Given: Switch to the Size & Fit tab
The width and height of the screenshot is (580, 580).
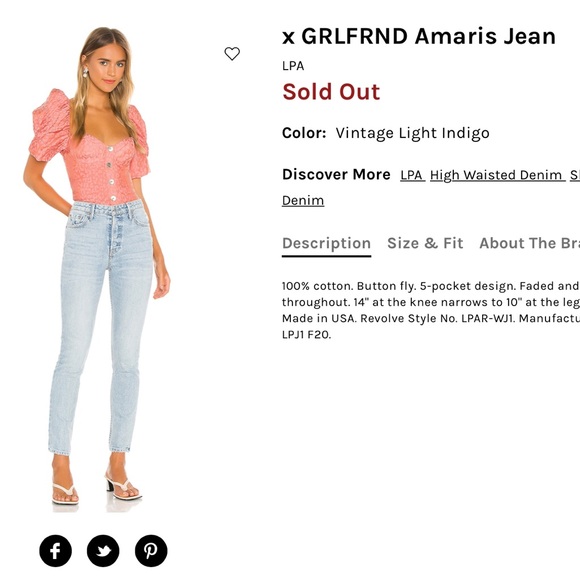Looking at the screenshot, I should [x=425, y=243].
